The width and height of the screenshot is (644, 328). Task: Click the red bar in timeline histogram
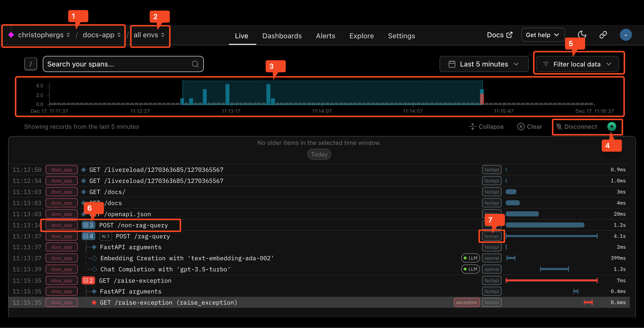pos(482,99)
